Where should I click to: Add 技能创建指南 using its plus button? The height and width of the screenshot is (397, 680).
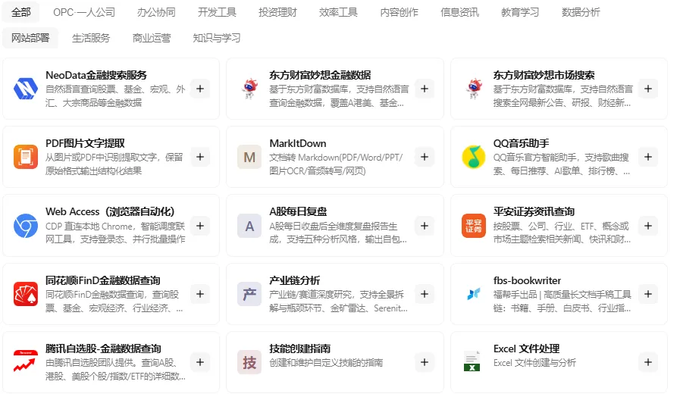point(424,362)
